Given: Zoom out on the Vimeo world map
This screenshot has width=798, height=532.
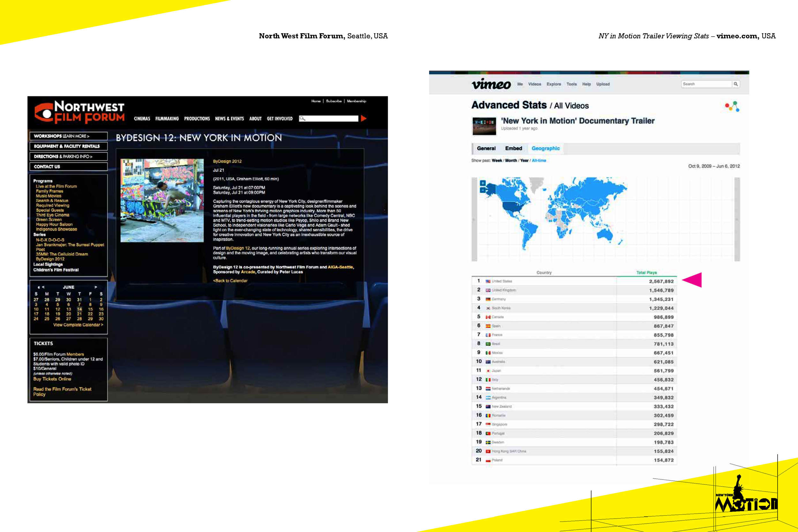Looking at the screenshot, I should click(x=483, y=190).
